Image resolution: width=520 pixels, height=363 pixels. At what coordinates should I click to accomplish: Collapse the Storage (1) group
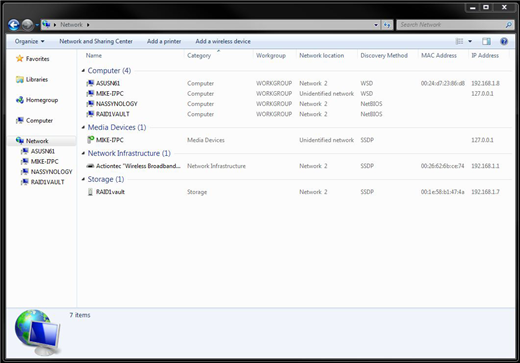(x=83, y=179)
